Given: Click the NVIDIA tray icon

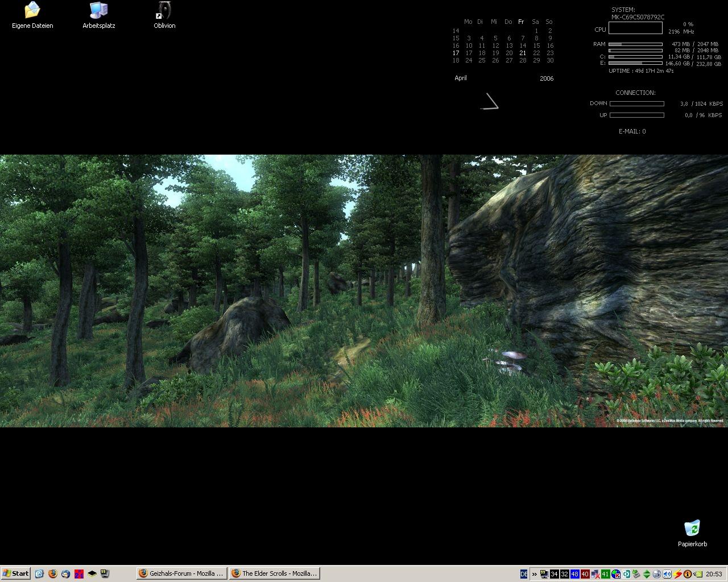Looking at the screenshot, I should coord(697,574).
